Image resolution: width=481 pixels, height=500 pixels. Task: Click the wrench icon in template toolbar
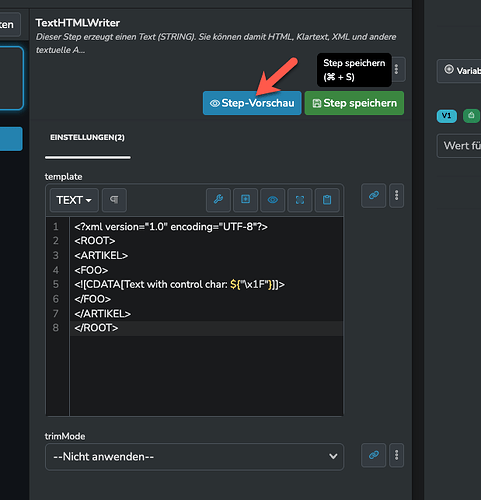(218, 200)
